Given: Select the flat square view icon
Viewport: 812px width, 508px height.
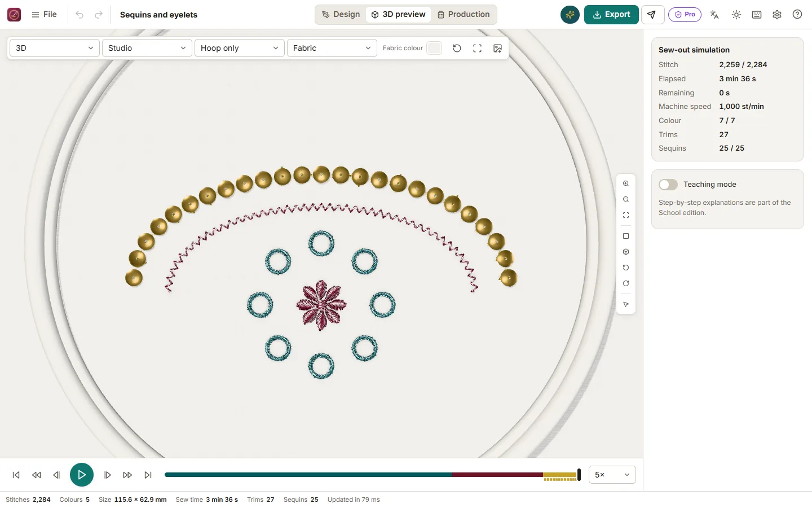Looking at the screenshot, I should click(626, 236).
